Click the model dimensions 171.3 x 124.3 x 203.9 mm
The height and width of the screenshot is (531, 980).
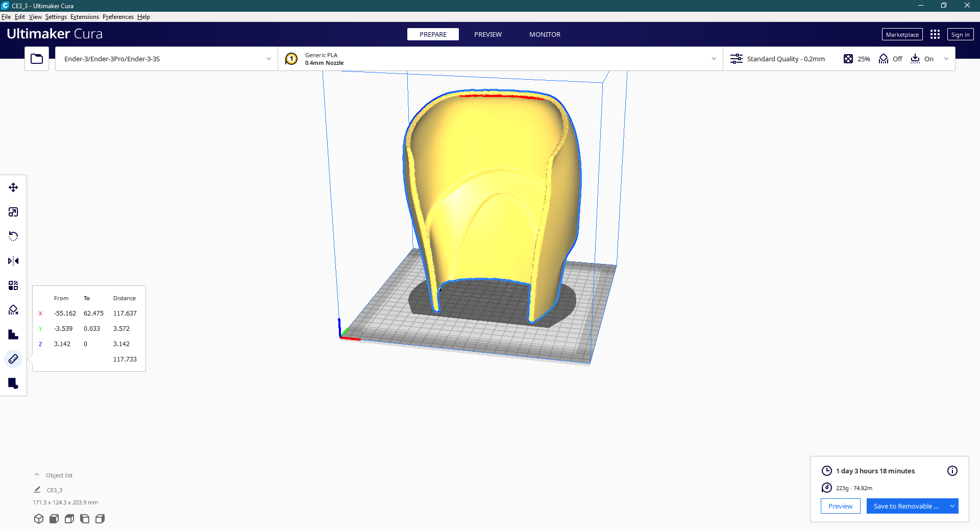click(65, 502)
